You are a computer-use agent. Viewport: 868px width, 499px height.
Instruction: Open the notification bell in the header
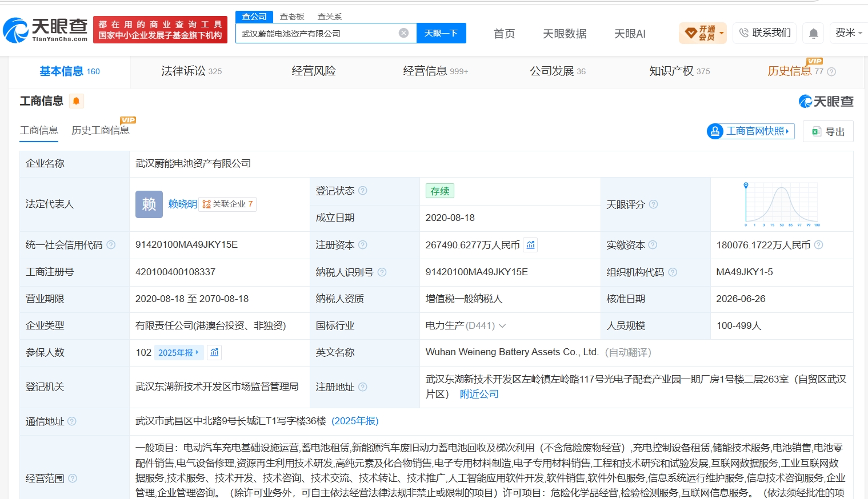click(x=814, y=33)
